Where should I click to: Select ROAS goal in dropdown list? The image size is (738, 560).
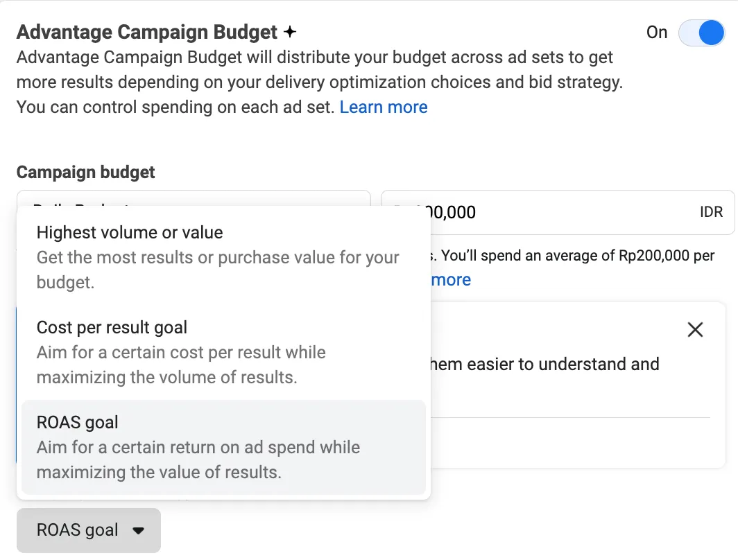tap(223, 447)
